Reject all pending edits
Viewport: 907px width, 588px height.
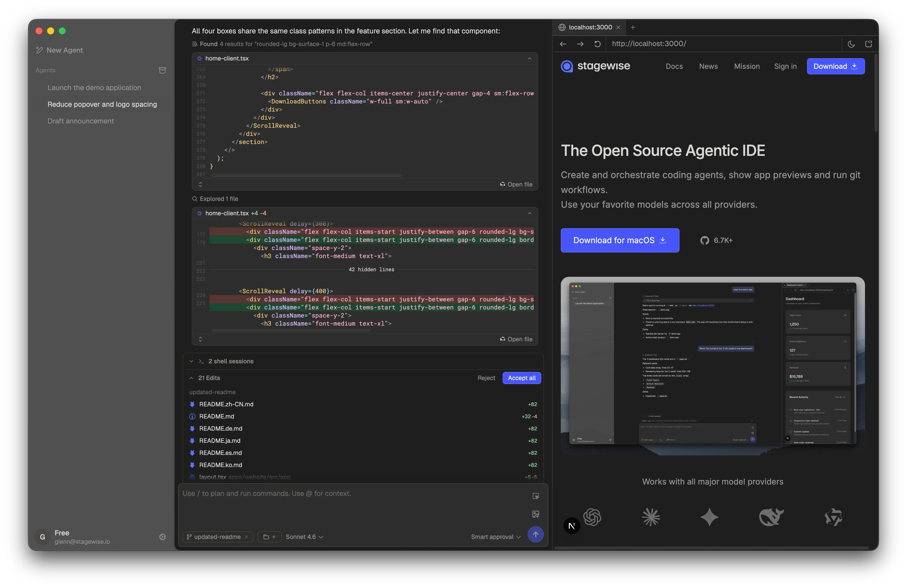pyautogui.click(x=486, y=378)
